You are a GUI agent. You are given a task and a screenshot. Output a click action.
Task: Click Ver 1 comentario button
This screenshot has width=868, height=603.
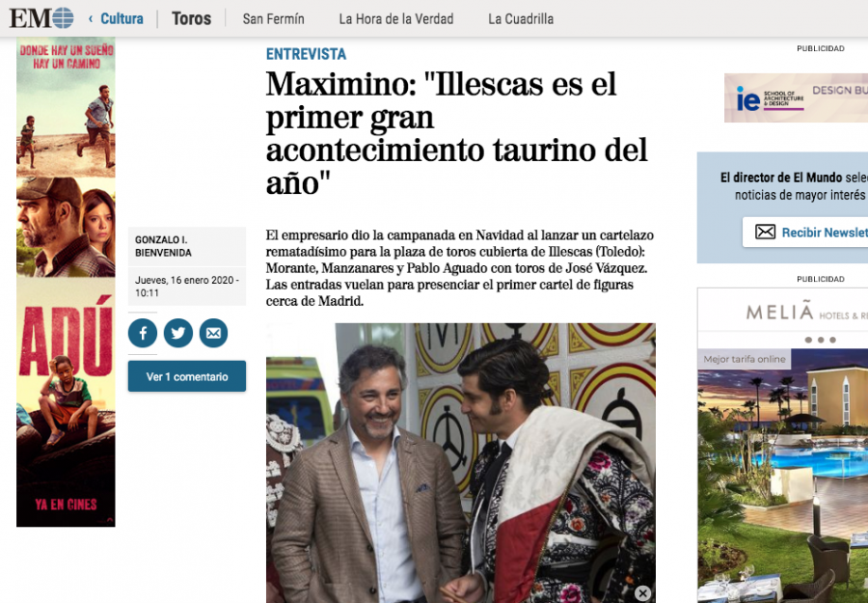click(x=187, y=376)
